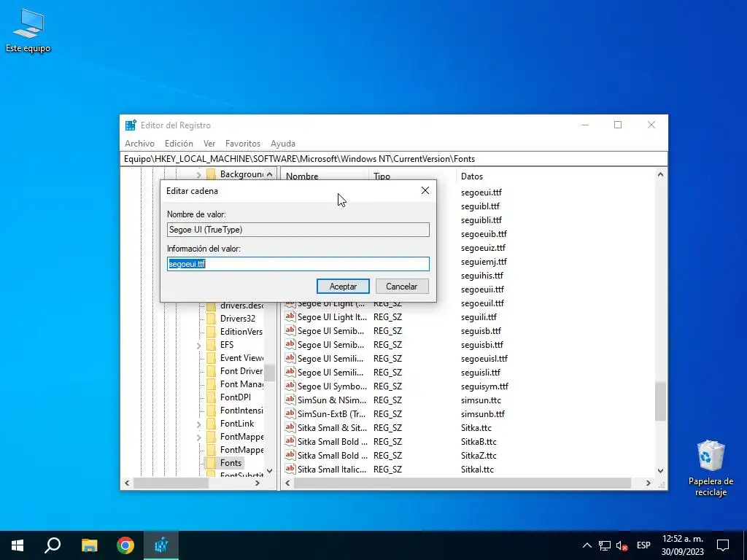The height and width of the screenshot is (560, 747).
Task: Select the Event Viewer key in tree
Action: tap(241, 357)
